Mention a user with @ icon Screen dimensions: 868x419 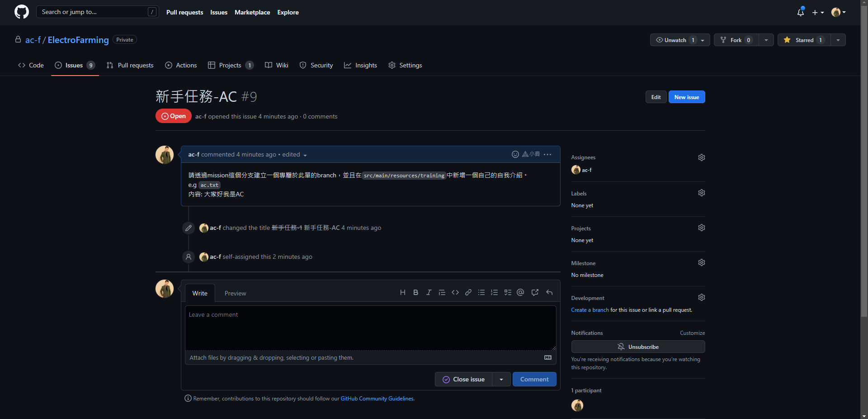(520, 292)
